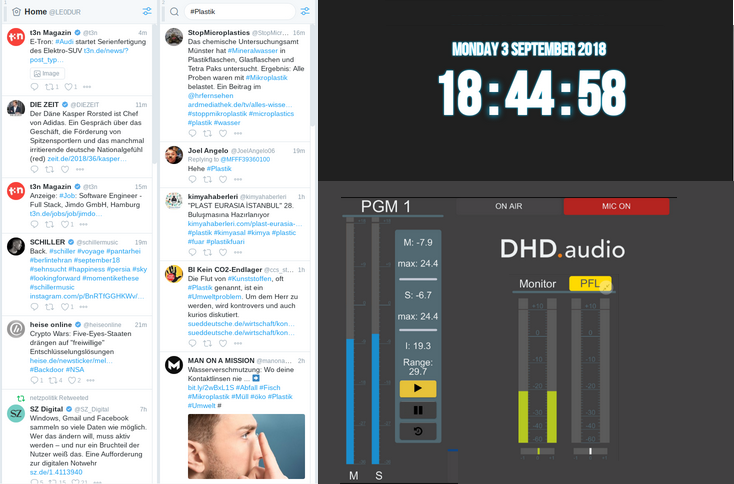Open Home column settings sliders icon
The height and width of the screenshot is (484, 734).
pos(147,11)
